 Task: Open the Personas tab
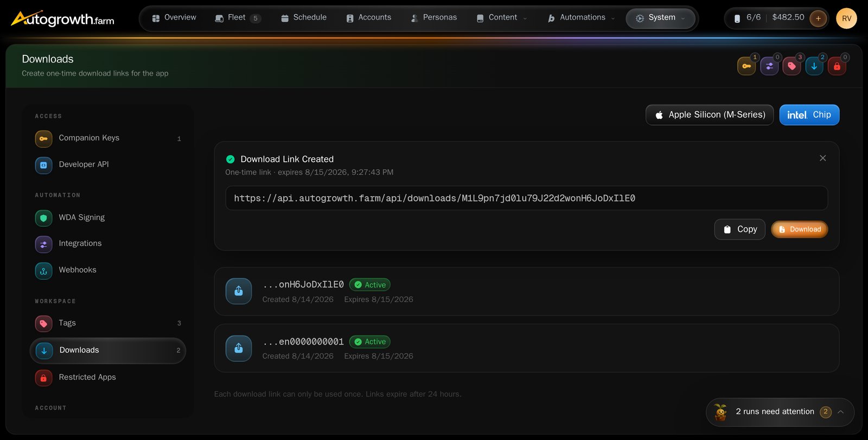433,18
